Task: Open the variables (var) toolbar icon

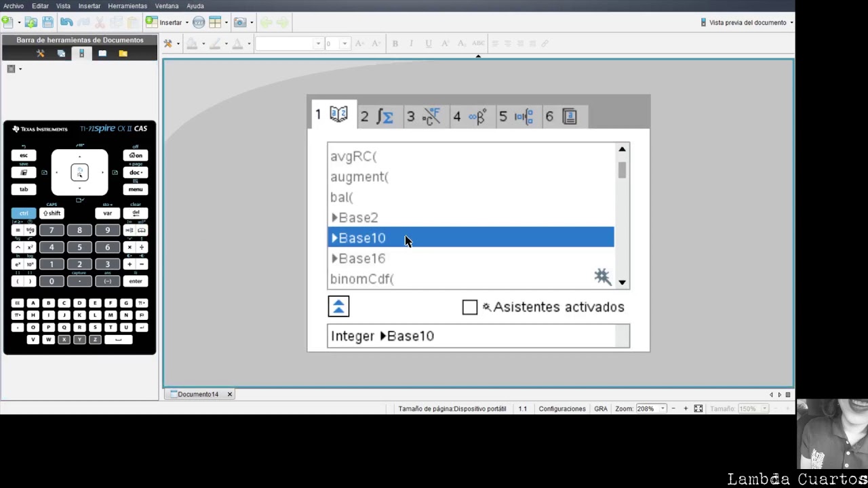Action: tap(199, 22)
